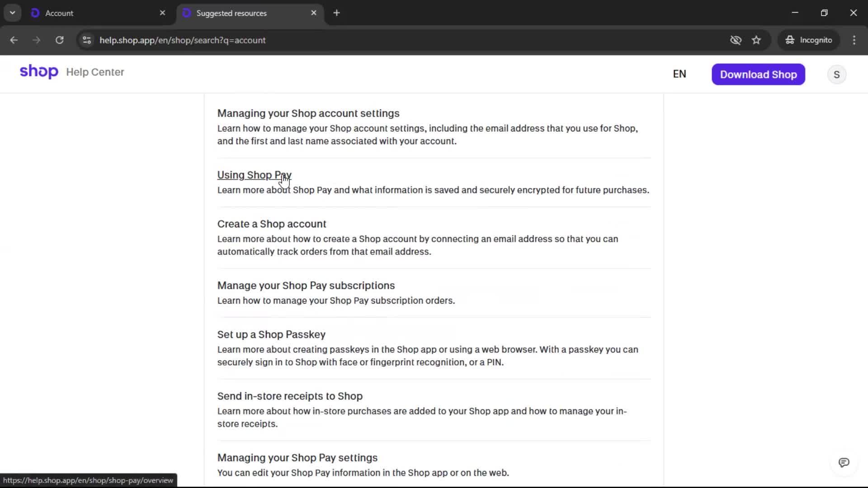The width and height of the screenshot is (868, 488).
Task: Bookmark page with star icon
Action: coord(756,40)
